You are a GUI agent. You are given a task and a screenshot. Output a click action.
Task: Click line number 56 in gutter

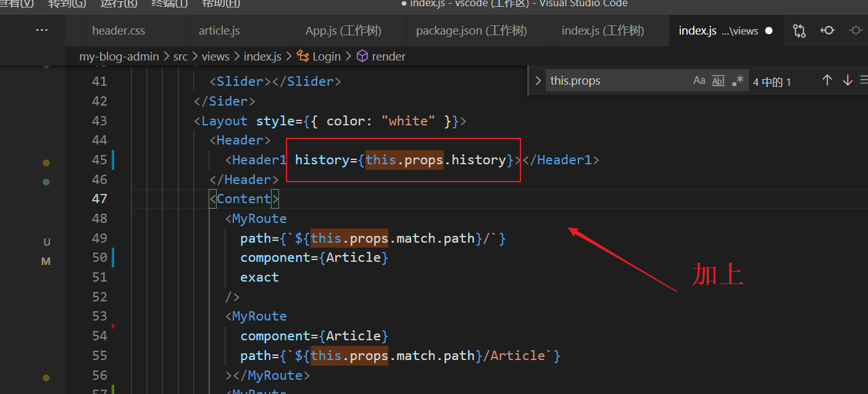(x=99, y=375)
